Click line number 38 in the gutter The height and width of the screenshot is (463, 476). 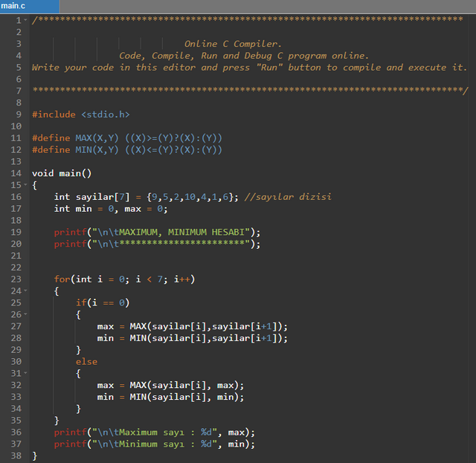coord(15,456)
